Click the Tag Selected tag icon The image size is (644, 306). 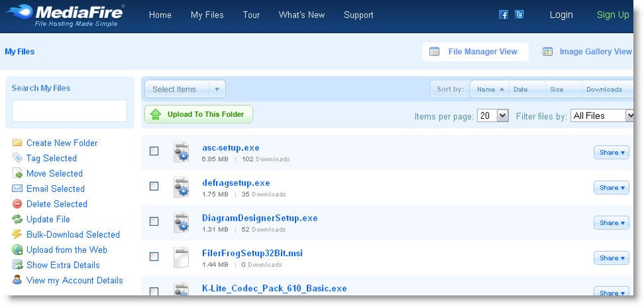tap(17, 158)
